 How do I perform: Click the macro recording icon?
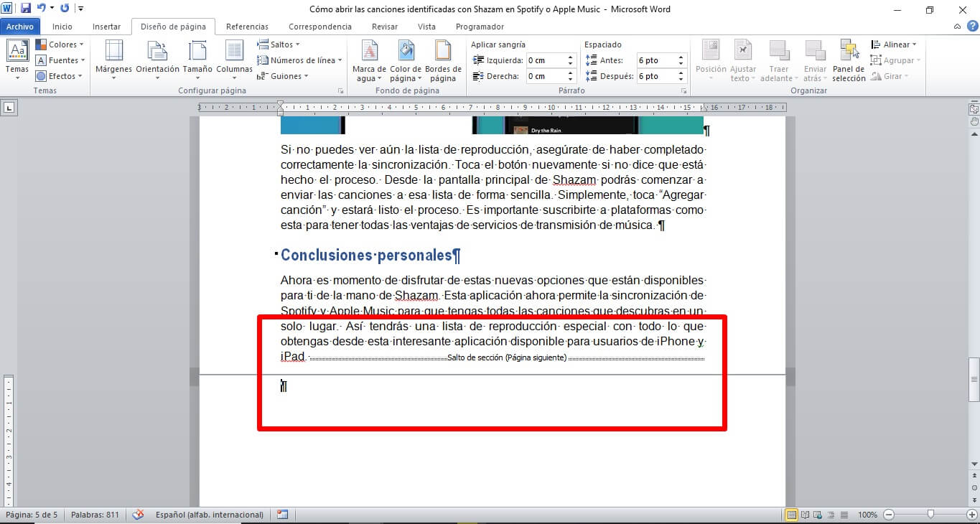pyautogui.click(x=282, y=515)
